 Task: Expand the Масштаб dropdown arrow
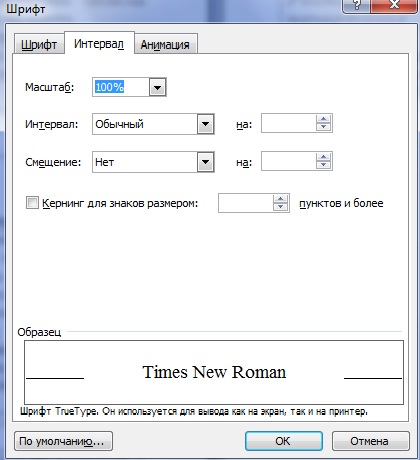coord(157,88)
